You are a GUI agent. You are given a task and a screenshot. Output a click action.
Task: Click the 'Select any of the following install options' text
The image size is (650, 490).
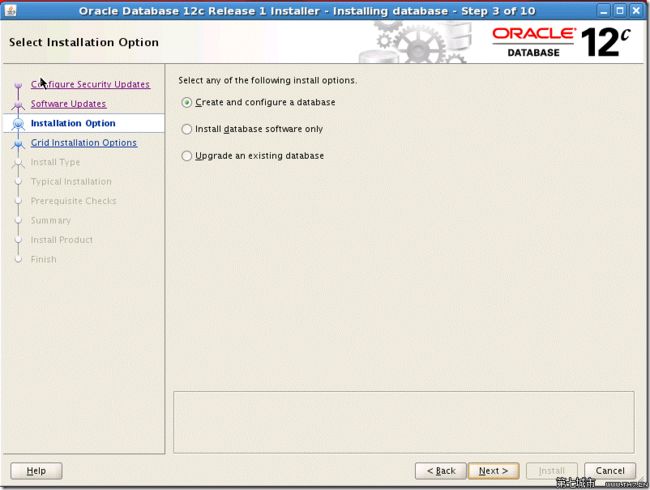point(267,80)
